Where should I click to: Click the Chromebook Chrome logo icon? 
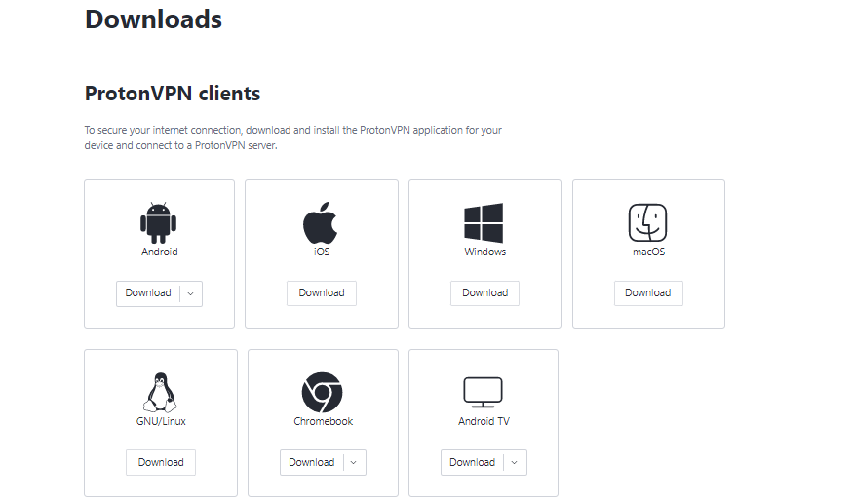coord(322,392)
